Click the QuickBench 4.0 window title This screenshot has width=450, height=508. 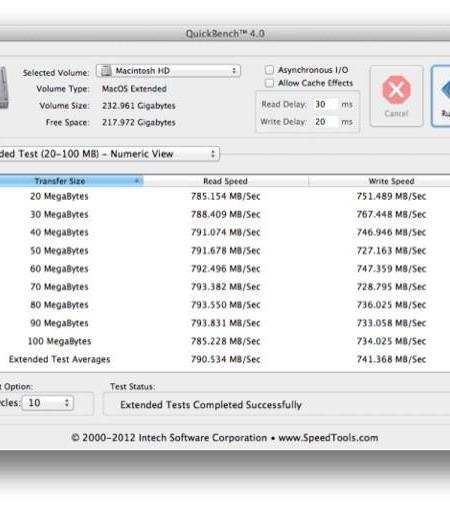pyautogui.click(x=225, y=34)
